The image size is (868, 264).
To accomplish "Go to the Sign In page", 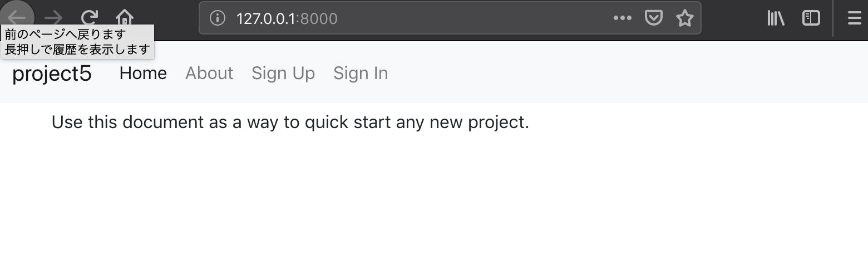I will point(361,74).
